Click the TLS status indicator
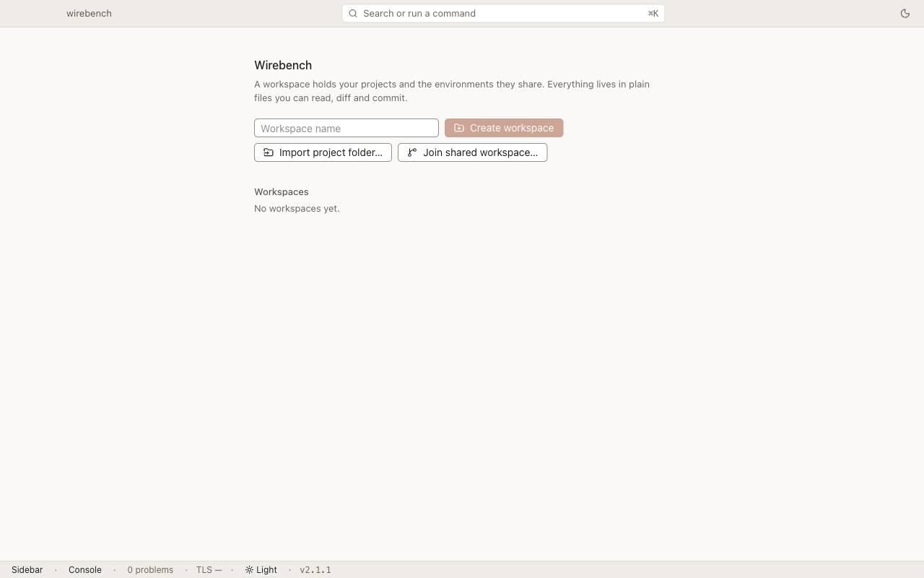The width and height of the screenshot is (924, 578). [209, 569]
